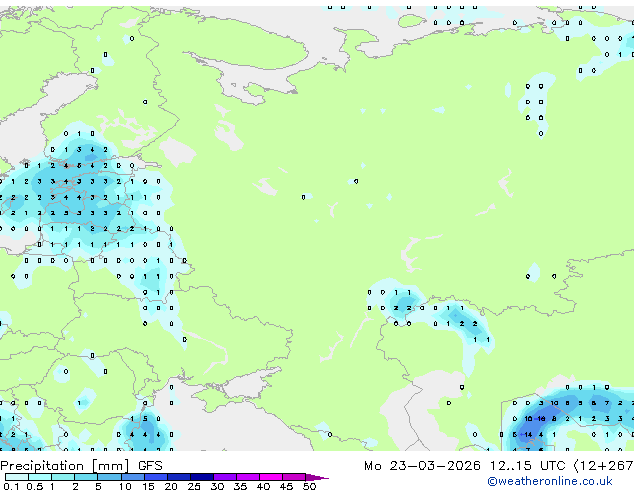Click the '14' precipitation value on the map
Image resolution: width=634 pixels, height=490 pixels.
[528, 435]
